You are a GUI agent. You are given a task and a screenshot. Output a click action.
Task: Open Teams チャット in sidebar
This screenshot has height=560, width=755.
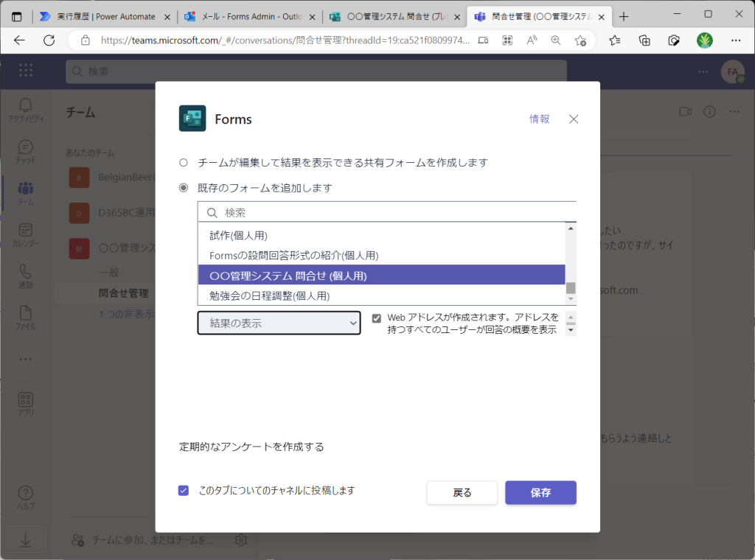[x=26, y=152]
